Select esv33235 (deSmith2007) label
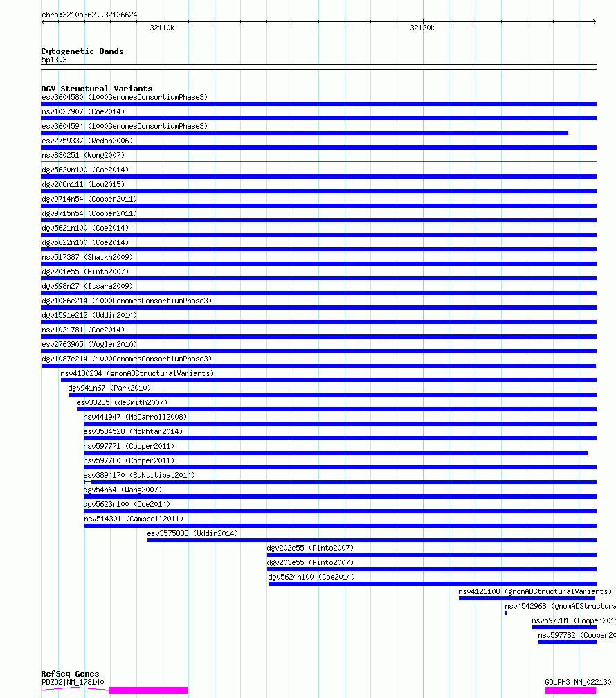Screen dimensions: 616x698 tap(122, 402)
